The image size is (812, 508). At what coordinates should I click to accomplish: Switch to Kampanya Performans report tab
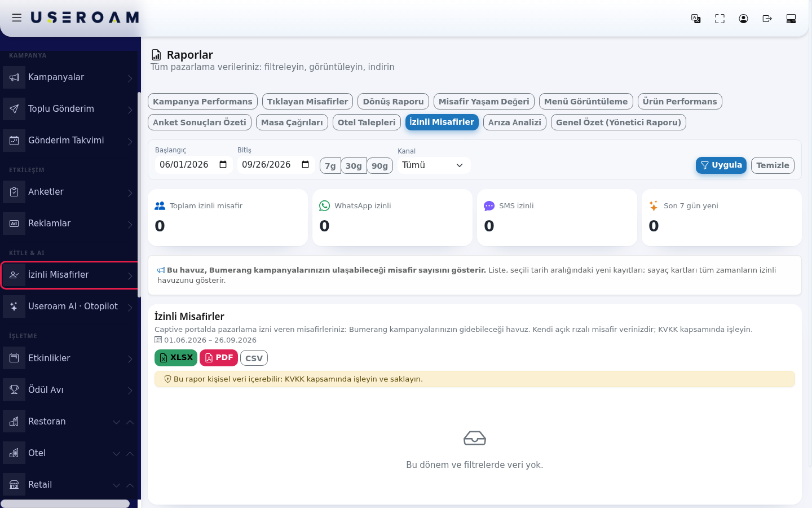[202, 102]
